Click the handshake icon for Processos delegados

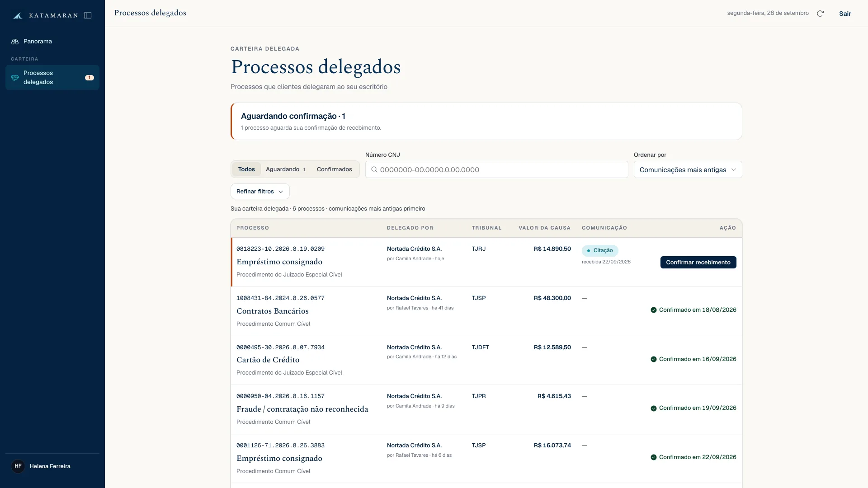pyautogui.click(x=15, y=78)
